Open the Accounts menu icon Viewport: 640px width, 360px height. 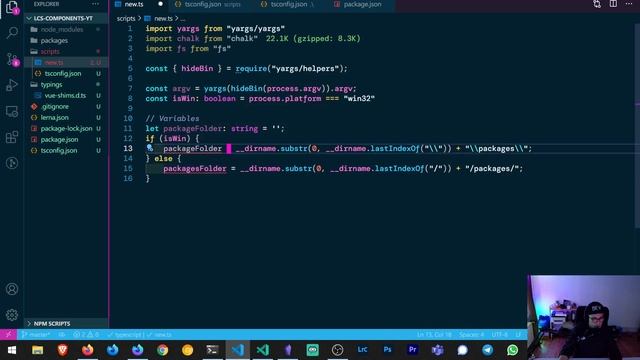(12, 289)
